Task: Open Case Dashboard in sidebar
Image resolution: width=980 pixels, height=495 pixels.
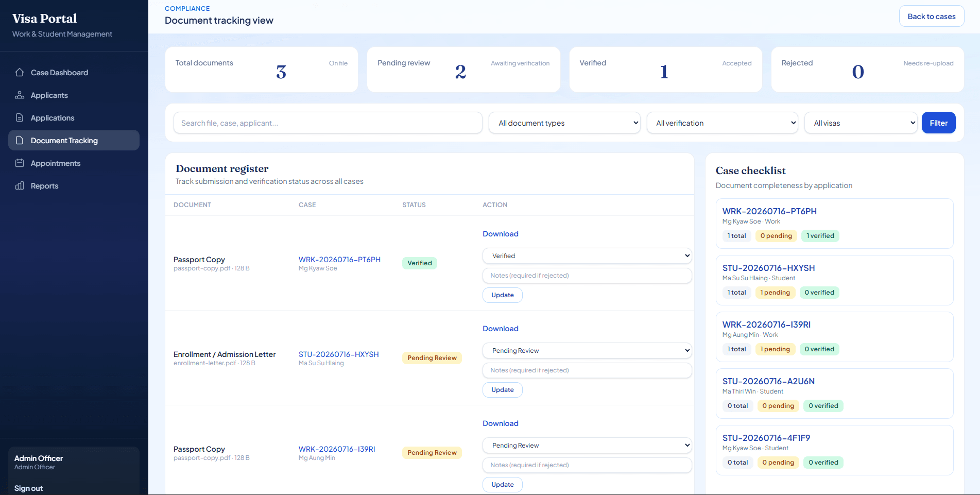Action: point(74,73)
